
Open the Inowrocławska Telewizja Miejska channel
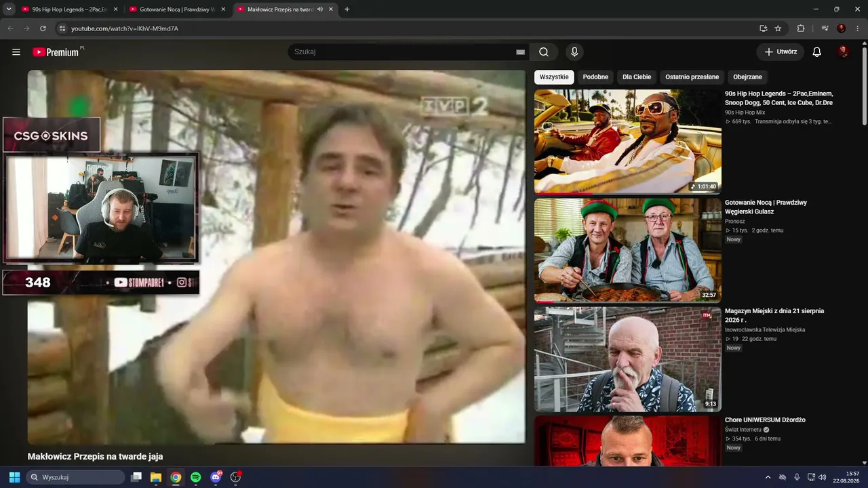tap(765, 329)
